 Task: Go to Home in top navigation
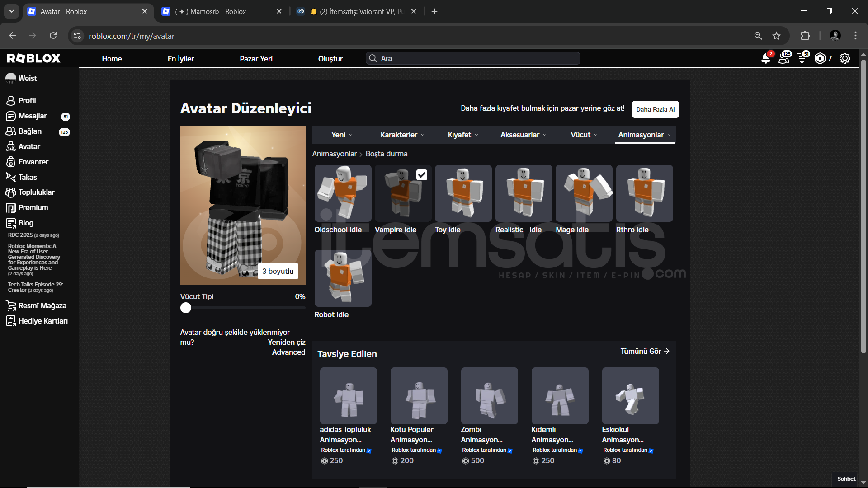(112, 59)
